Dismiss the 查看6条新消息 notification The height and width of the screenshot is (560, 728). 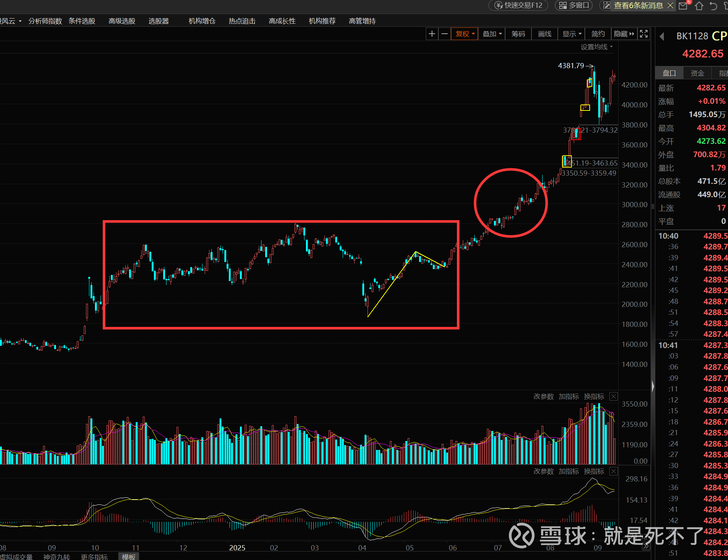click(670, 6)
